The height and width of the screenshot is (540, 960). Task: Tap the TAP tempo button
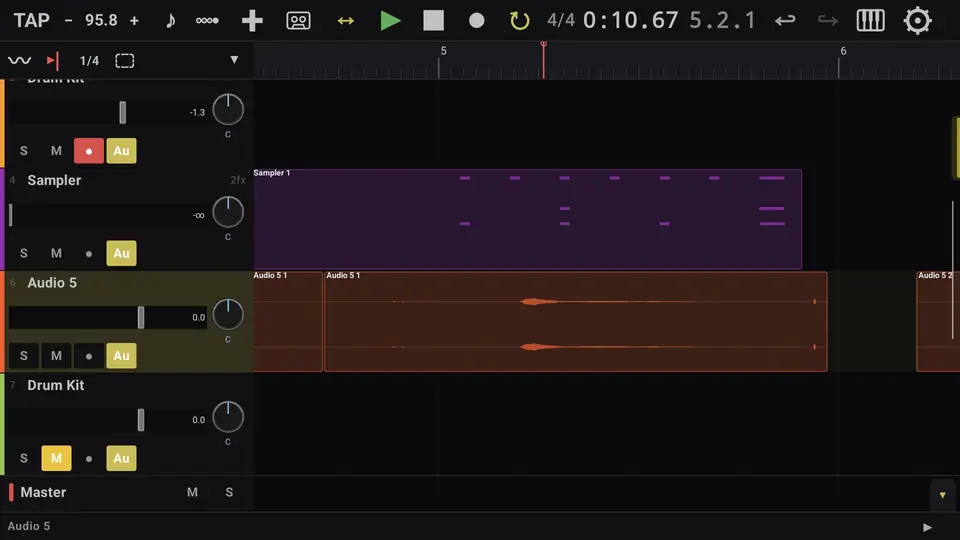coord(31,20)
